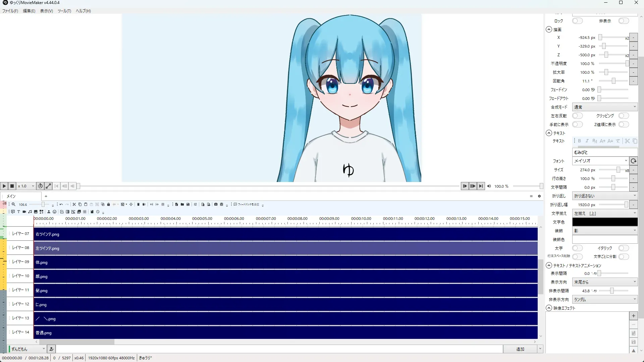
Task: Open the ツール(T) menu
Action: (64, 11)
